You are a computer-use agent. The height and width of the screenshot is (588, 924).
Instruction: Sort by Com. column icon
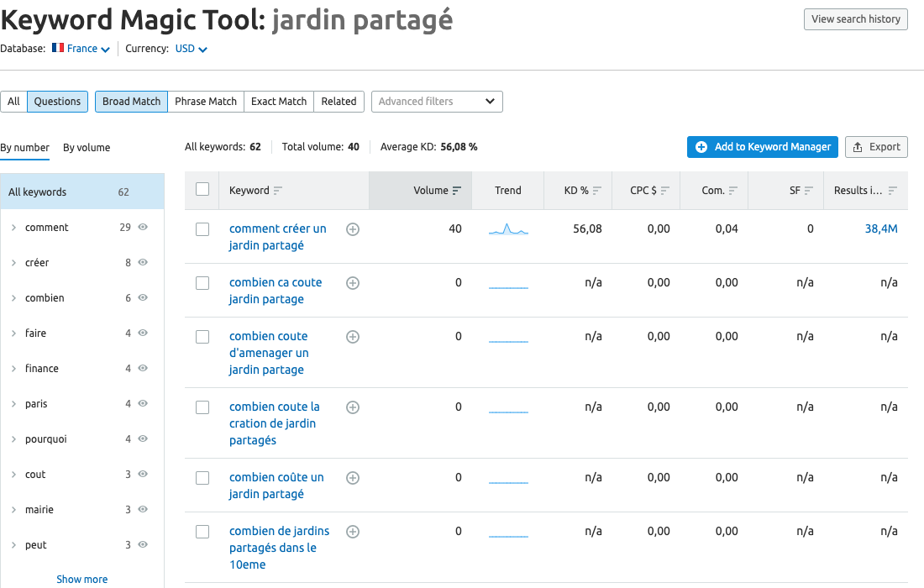[x=733, y=191]
